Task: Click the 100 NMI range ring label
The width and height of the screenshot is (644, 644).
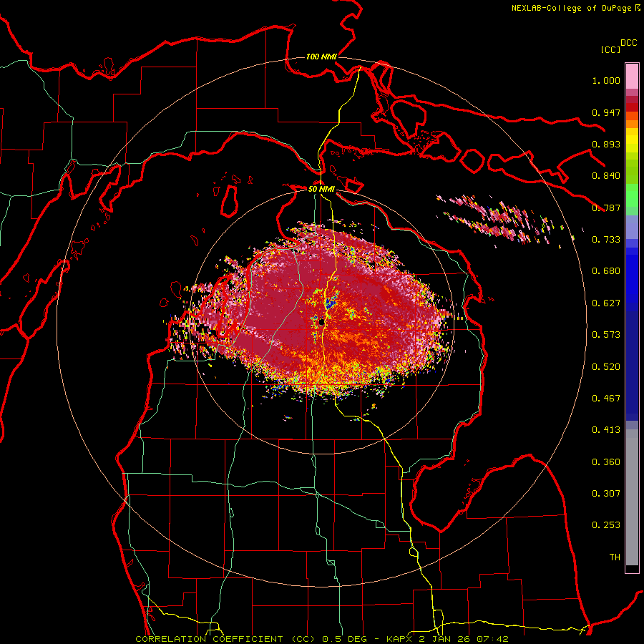Action: (x=321, y=57)
